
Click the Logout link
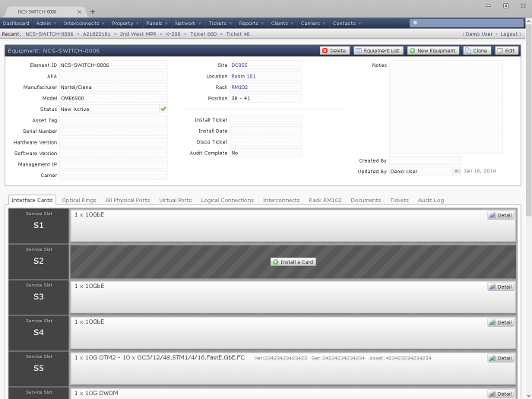508,34
